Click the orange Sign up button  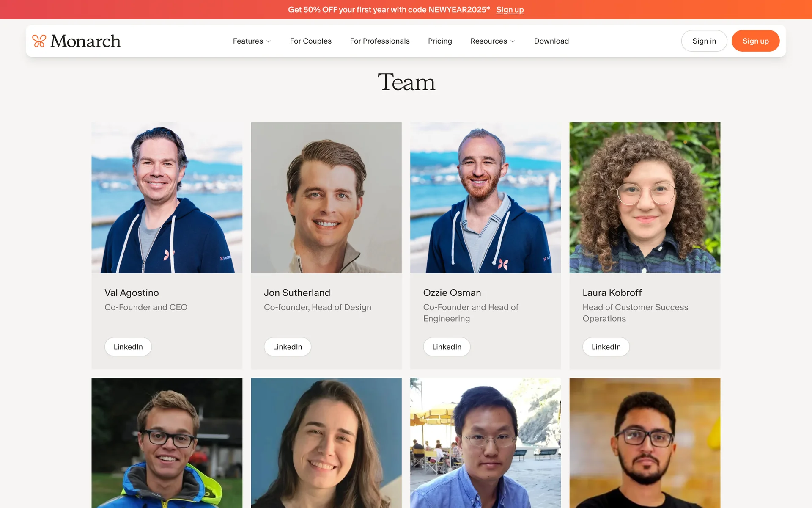point(755,41)
